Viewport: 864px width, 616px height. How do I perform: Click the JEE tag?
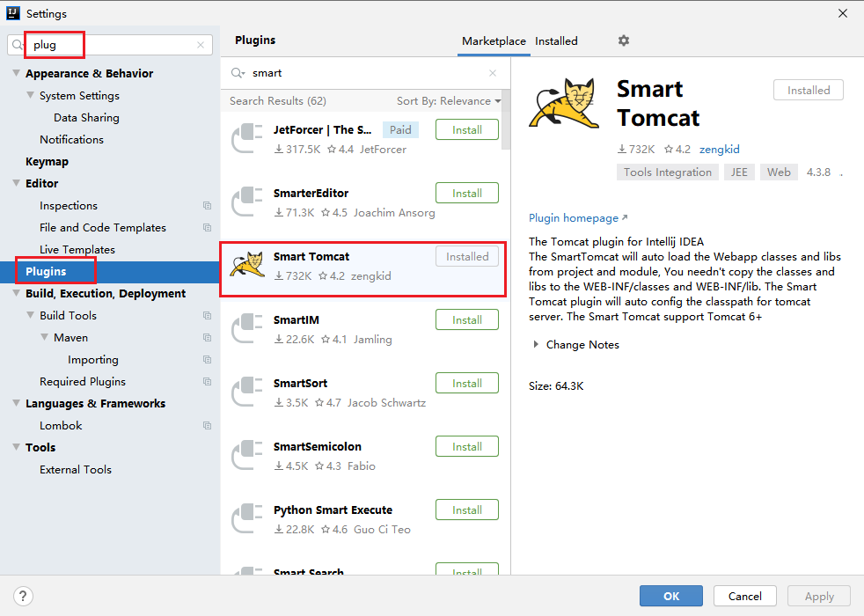click(x=739, y=172)
